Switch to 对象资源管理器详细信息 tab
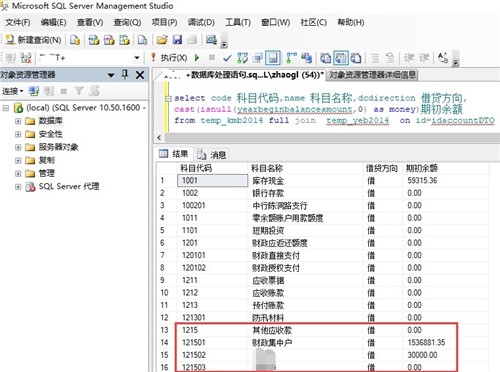 coord(372,75)
